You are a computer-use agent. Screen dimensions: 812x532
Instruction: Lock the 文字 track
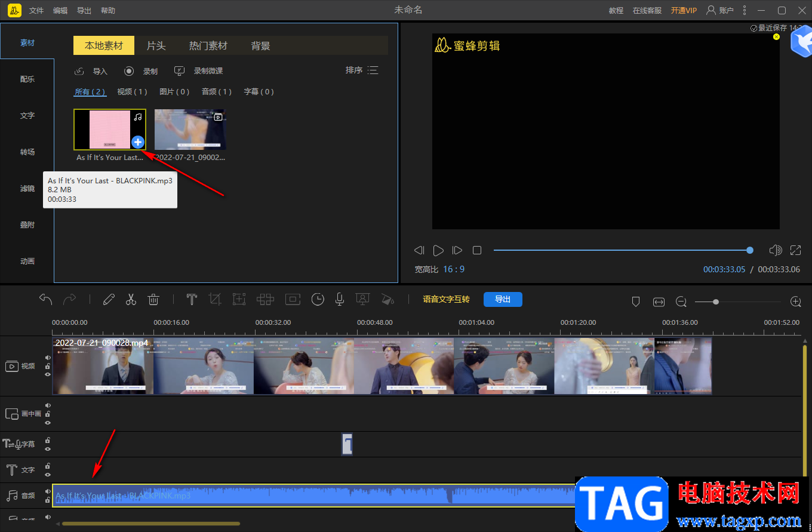point(48,466)
